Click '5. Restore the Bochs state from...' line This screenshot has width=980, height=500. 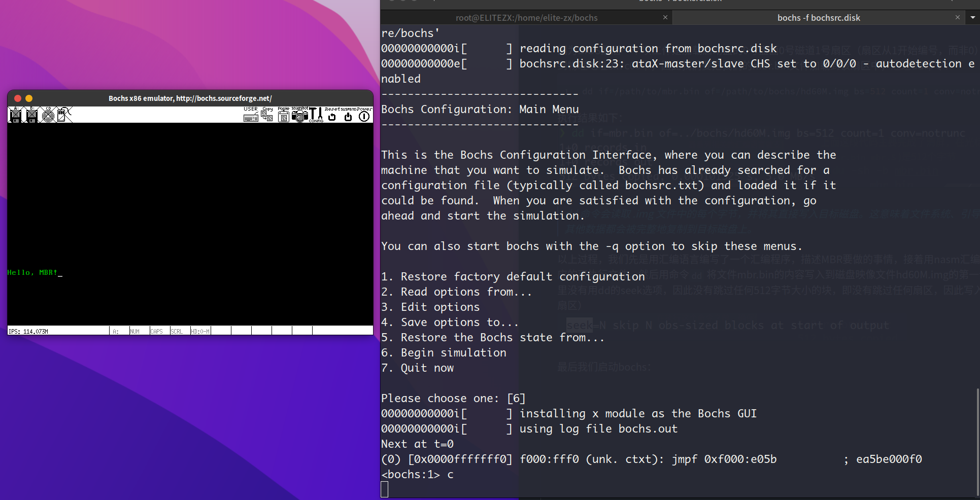click(493, 337)
